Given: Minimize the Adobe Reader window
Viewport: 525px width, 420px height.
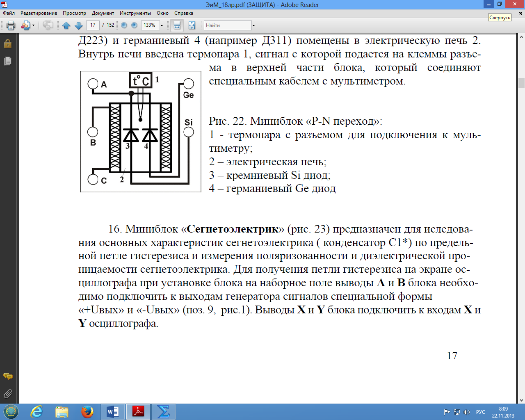Looking at the screenshot, I should tap(488, 4).
